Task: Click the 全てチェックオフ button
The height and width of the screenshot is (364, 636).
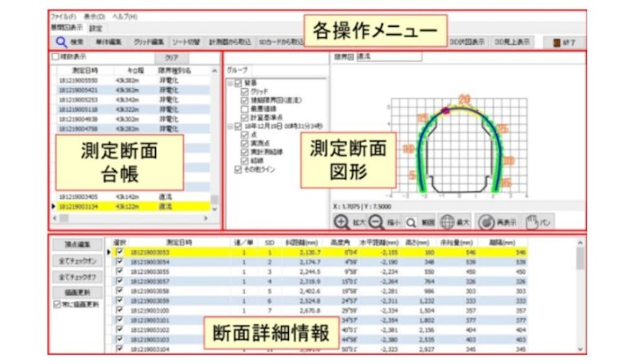Action: pyautogui.click(x=78, y=278)
